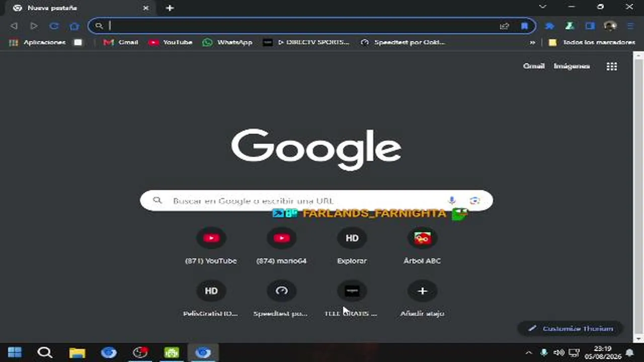Screen dimensions: 644x362
Task: Click the Customize Thorium button
Action: [x=571, y=328]
